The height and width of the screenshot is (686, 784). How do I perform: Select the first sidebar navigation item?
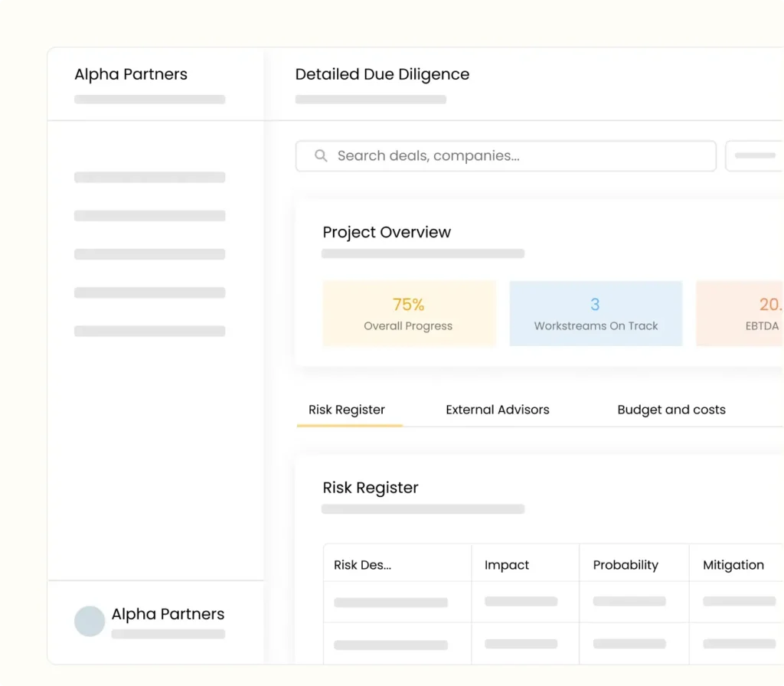[x=150, y=178]
